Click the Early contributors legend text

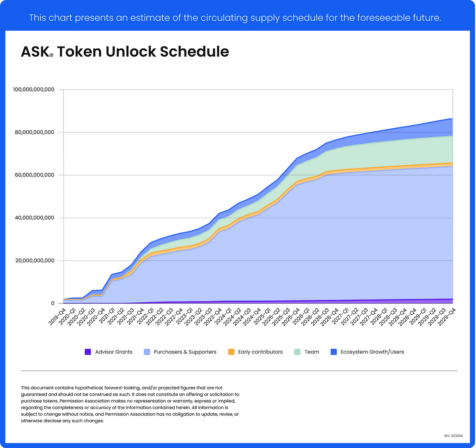click(260, 352)
